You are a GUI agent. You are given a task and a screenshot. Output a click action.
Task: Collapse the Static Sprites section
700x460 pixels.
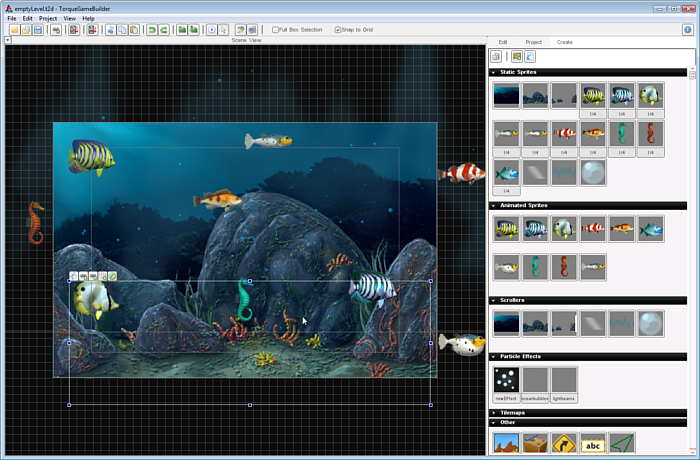(x=493, y=72)
